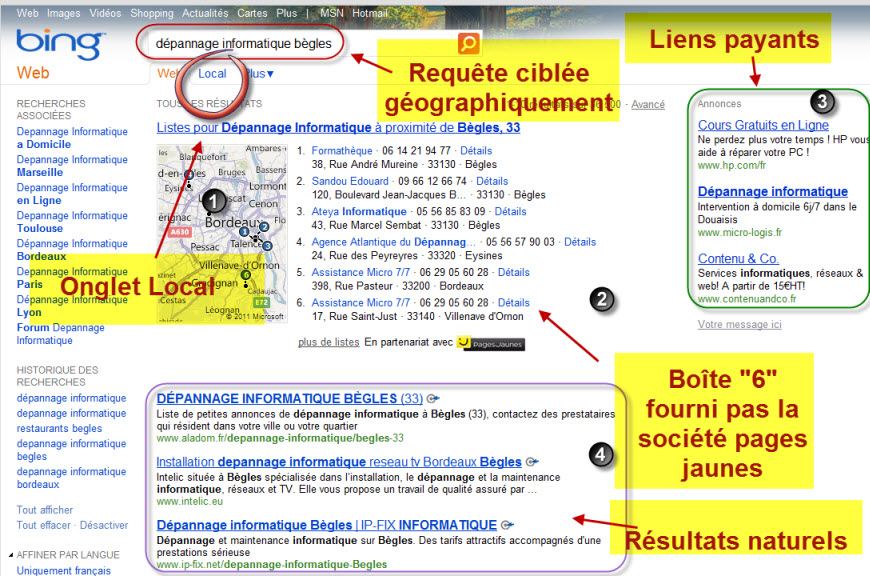Reopen depannage informatique begles from history
Screen dimensions: 870x576
(71, 450)
